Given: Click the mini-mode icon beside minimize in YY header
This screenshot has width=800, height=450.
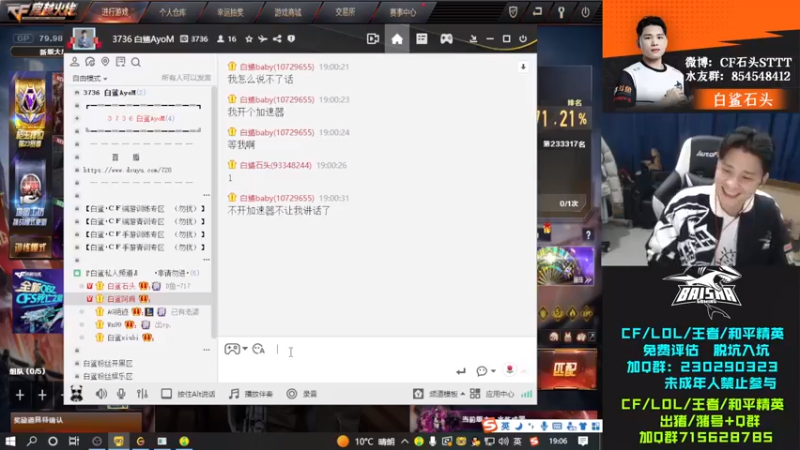Looking at the screenshot, I should click(x=473, y=39).
